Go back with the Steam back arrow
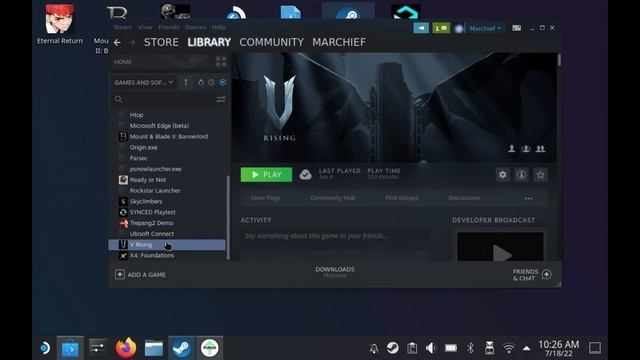 coord(117,42)
